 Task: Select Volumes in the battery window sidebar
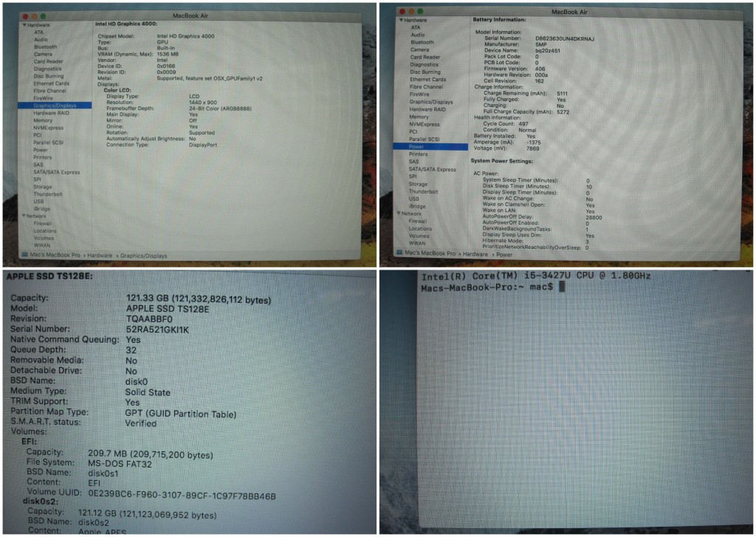pyautogui.click(x=419, y=236)
